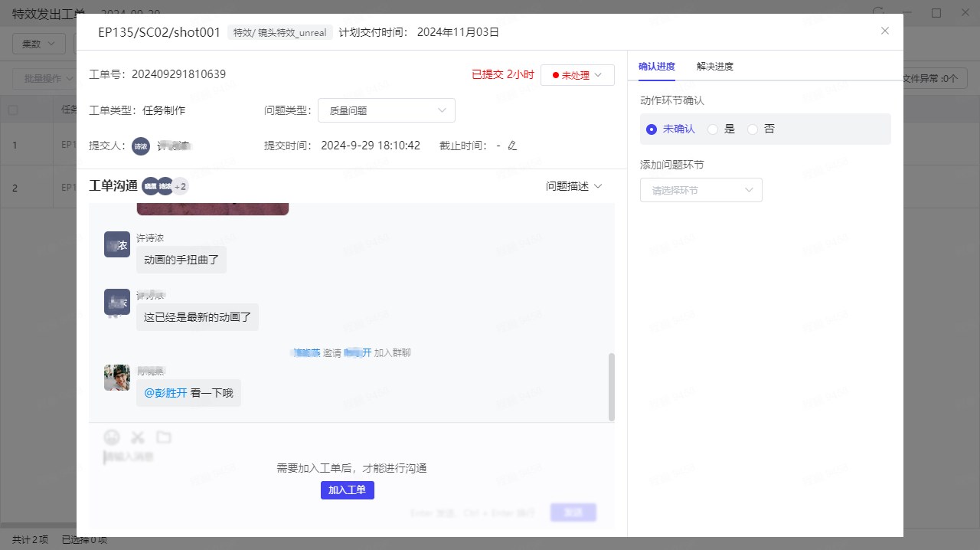Click the submitter avatar next to 提交人
This screenshot has height=550, width=980.
140,146
